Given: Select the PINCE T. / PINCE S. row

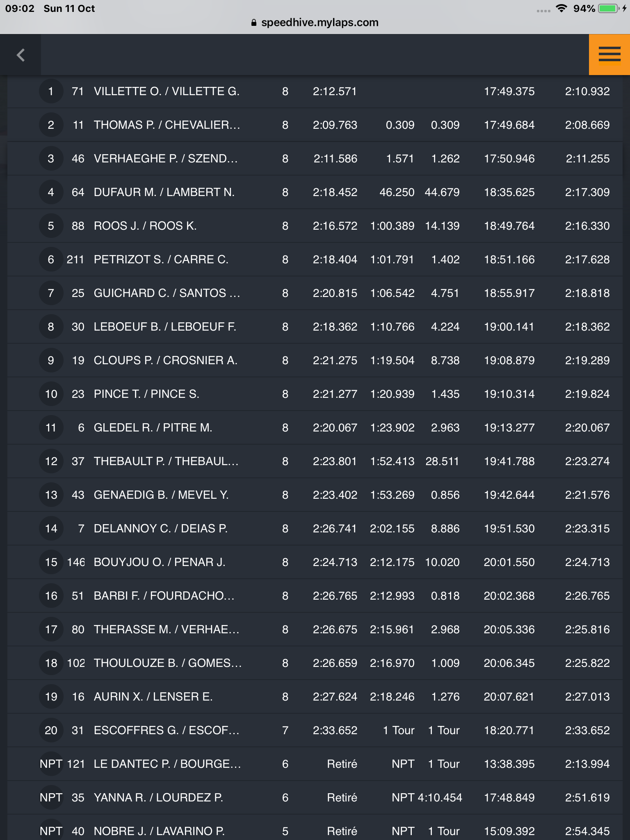Looking at the screenshot, I should click(x=315, y=394).
